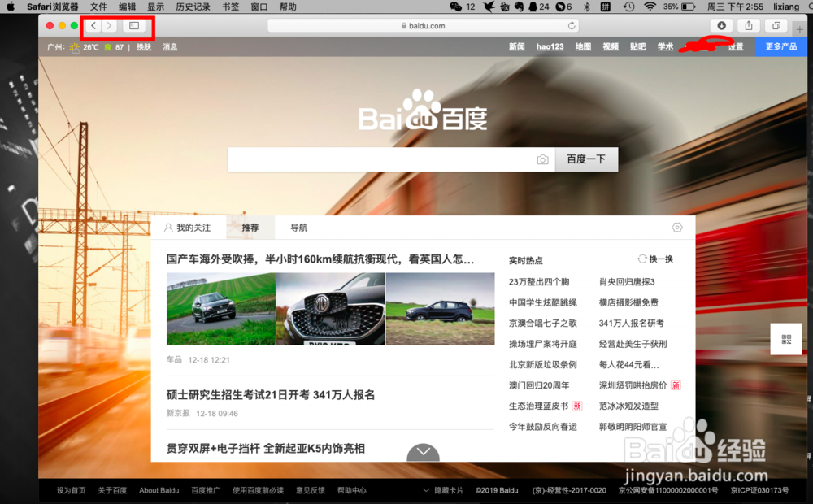Open the Safari浏览器 menu
This screenshot has width=813, height=504.
(52, 7)
